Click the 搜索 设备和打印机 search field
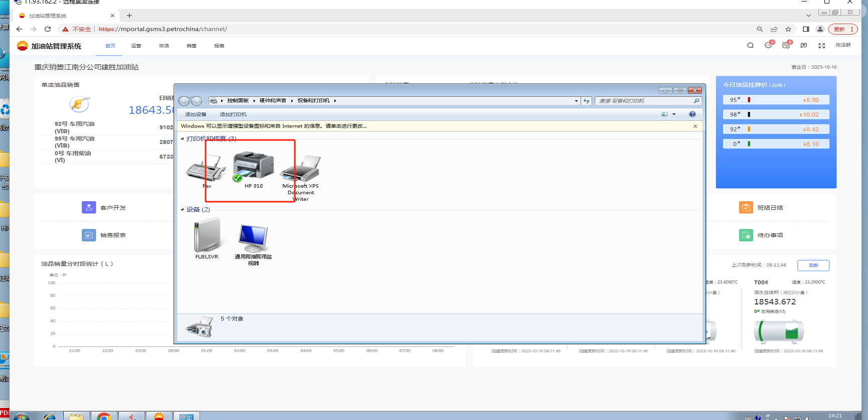Viewport: 868px width, 420px height. tap(644, 101)
